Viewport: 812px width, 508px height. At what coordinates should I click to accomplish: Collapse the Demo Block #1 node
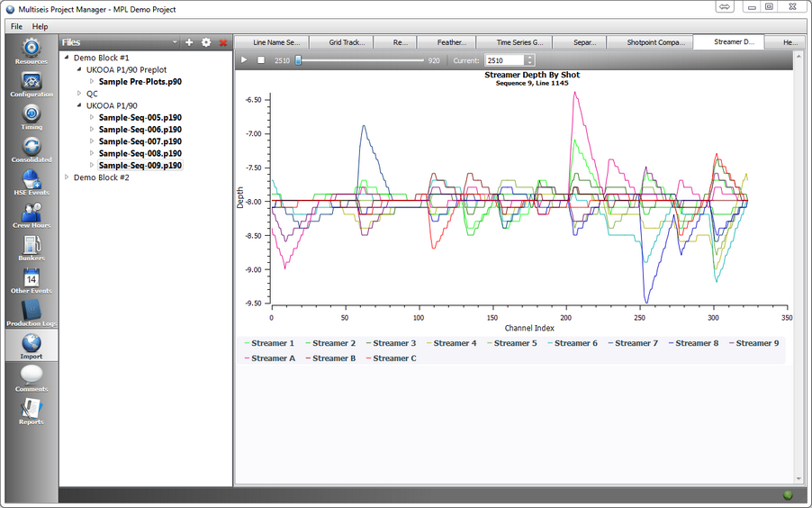point(67,58)
